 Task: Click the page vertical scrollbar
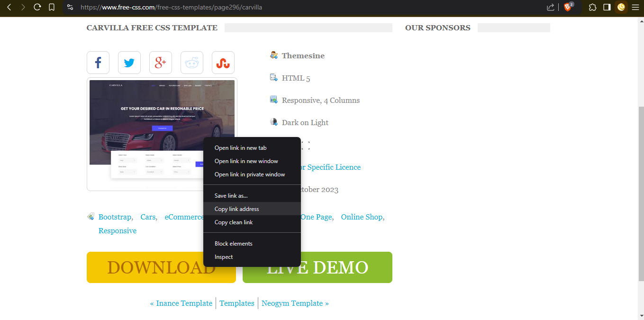point(641,190)
